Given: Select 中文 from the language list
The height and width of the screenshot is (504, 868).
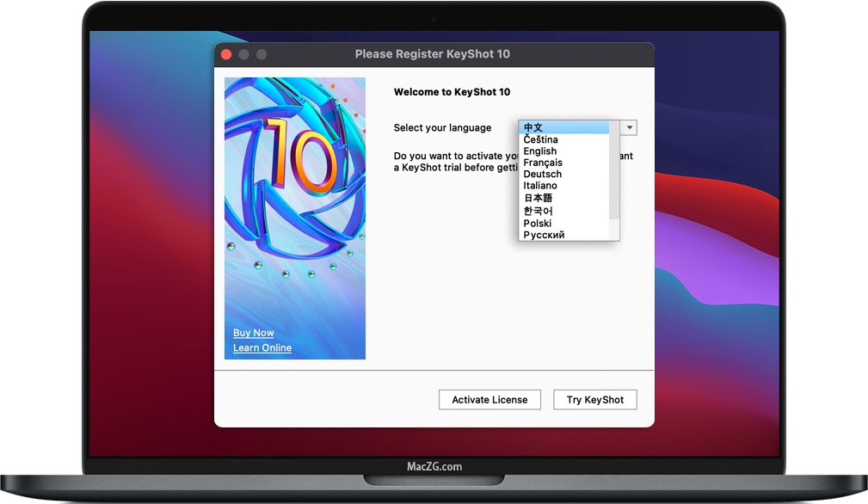Looking at the screenshot, I should point(533,127).
